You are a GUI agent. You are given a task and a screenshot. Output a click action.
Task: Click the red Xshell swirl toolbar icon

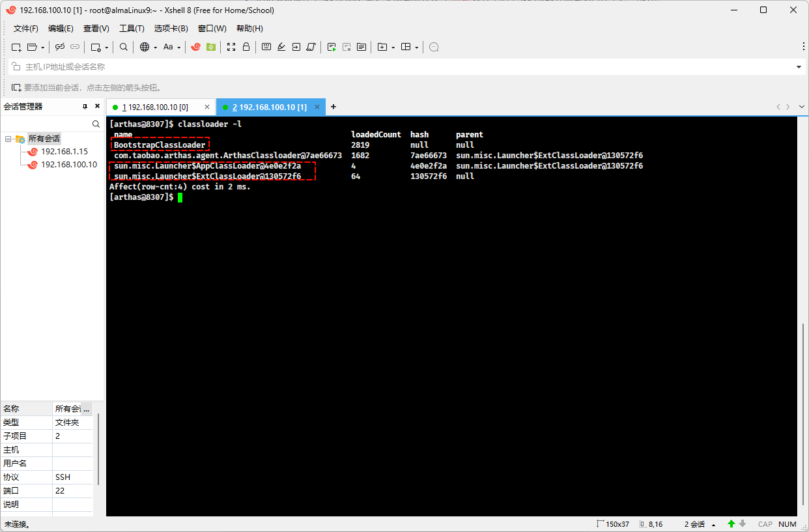tap(195, 47)
